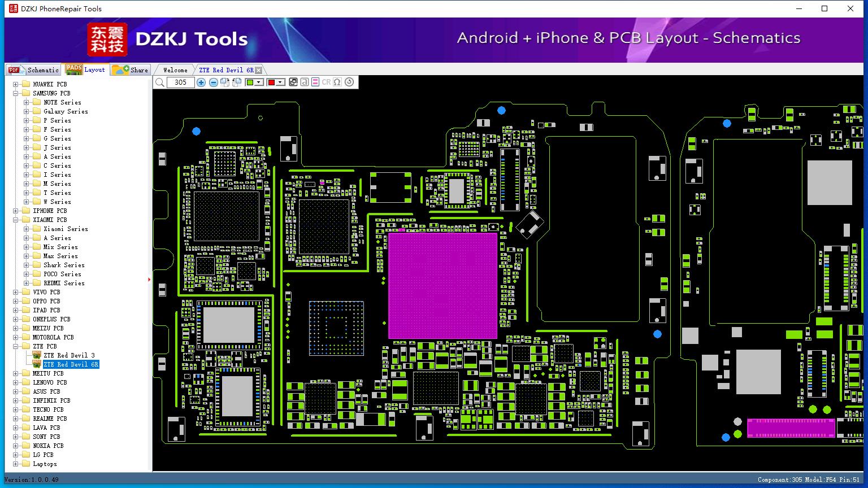Click the circular-arrow reset view icon
This screenshot has height=488, width=868.
tap(349, 82)
